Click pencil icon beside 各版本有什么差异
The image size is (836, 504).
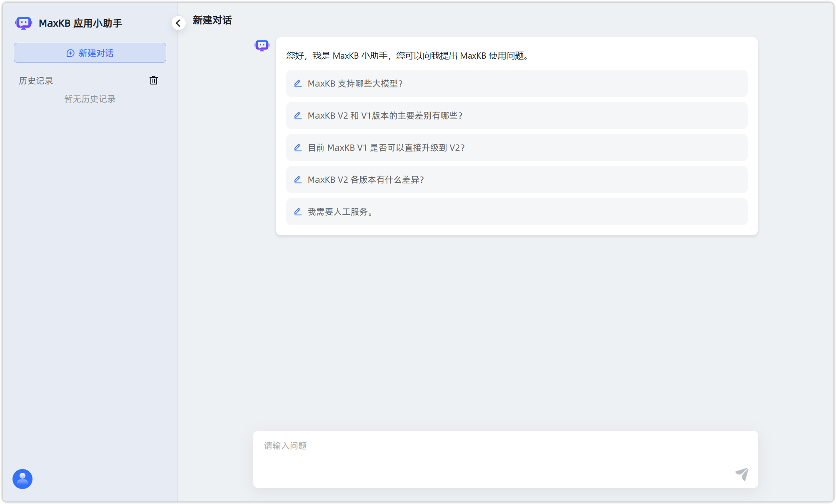pyautogui.click(x=298, y=180)
